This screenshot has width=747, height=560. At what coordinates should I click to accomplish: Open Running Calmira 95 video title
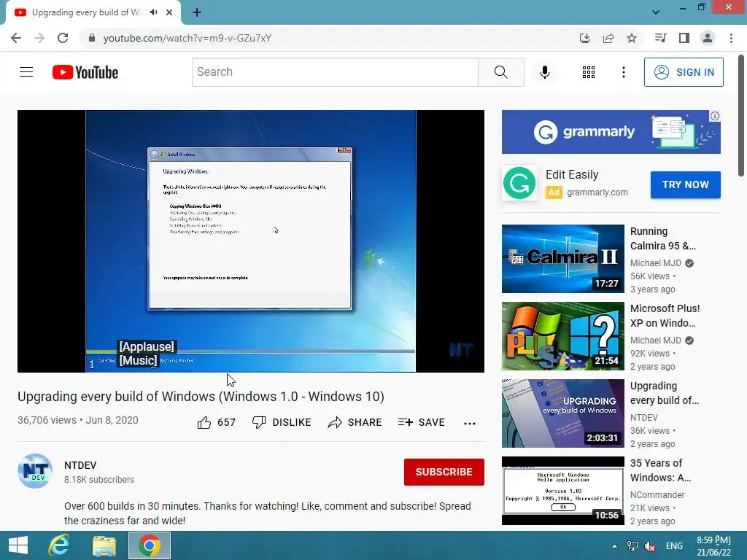point(662,238)
